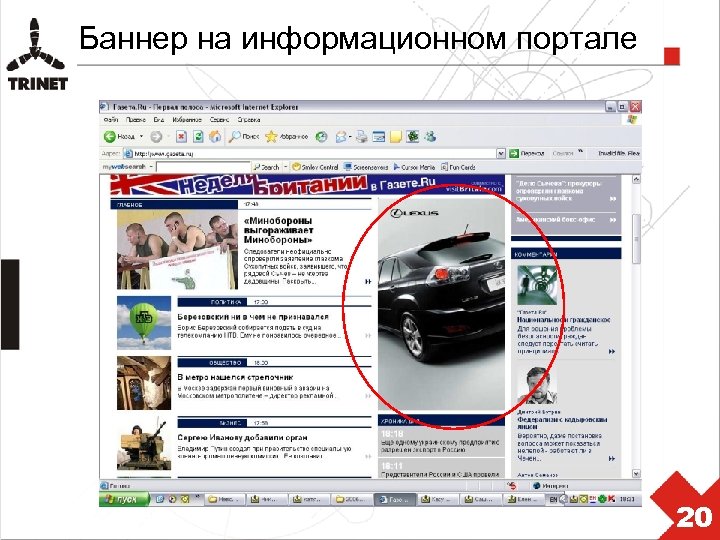Viewport: 720px width, 540px height.
Task: Open Screensavers toolbar item
Action: [366, 167]
